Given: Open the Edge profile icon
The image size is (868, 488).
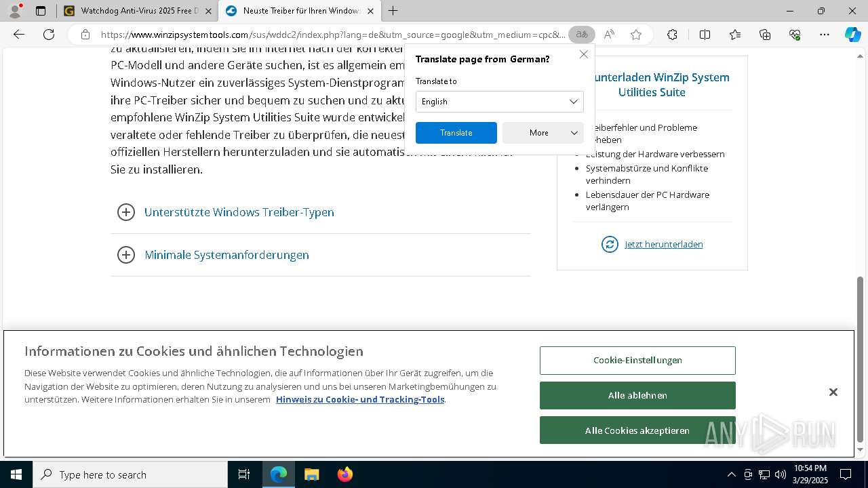Looking at the screenshot, I should click(15, 11).
